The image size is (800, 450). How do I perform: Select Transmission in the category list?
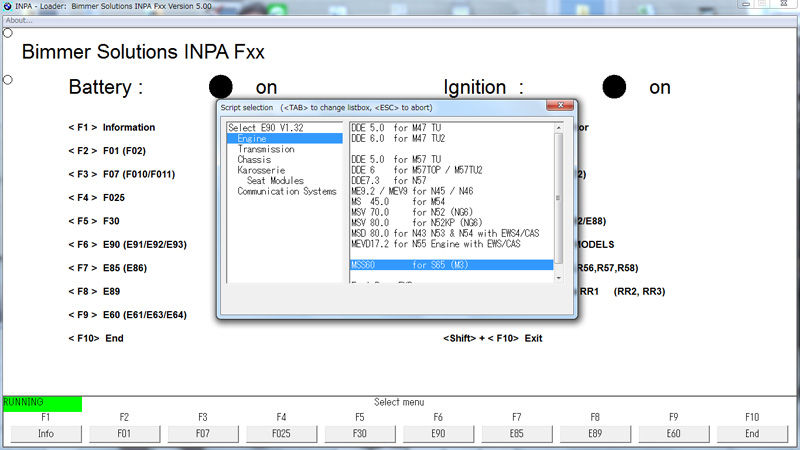click(x=266, y=149)
